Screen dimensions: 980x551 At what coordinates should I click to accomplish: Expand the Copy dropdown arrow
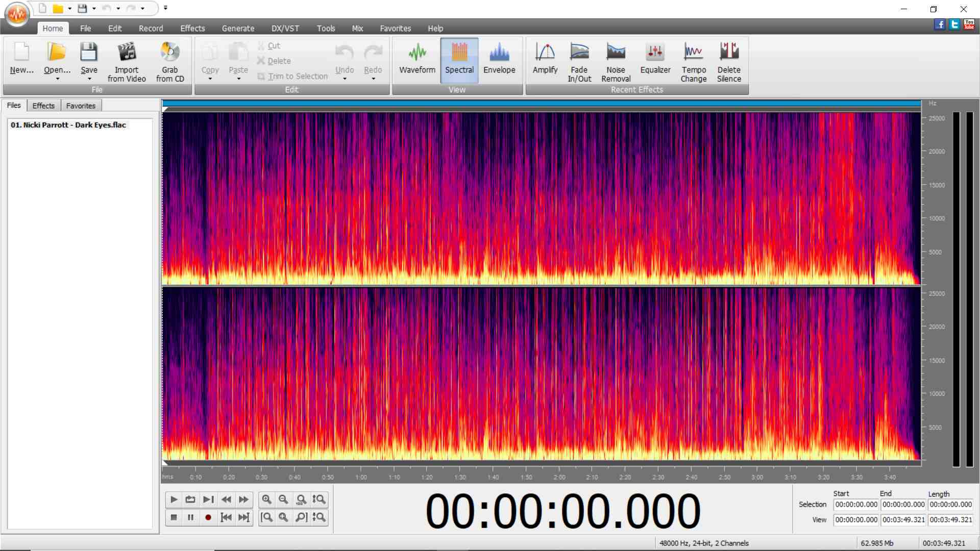210,79
